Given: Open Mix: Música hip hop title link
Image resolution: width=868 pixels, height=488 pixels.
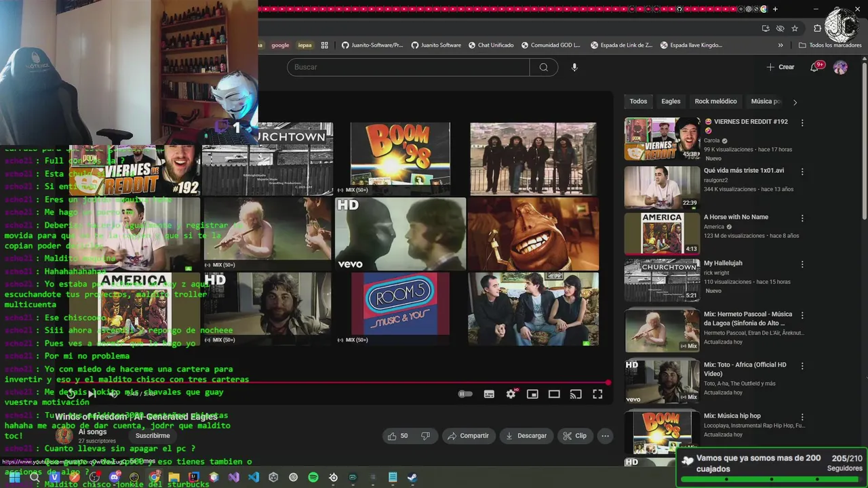Looking at the screenshot, I should (732, 415).
